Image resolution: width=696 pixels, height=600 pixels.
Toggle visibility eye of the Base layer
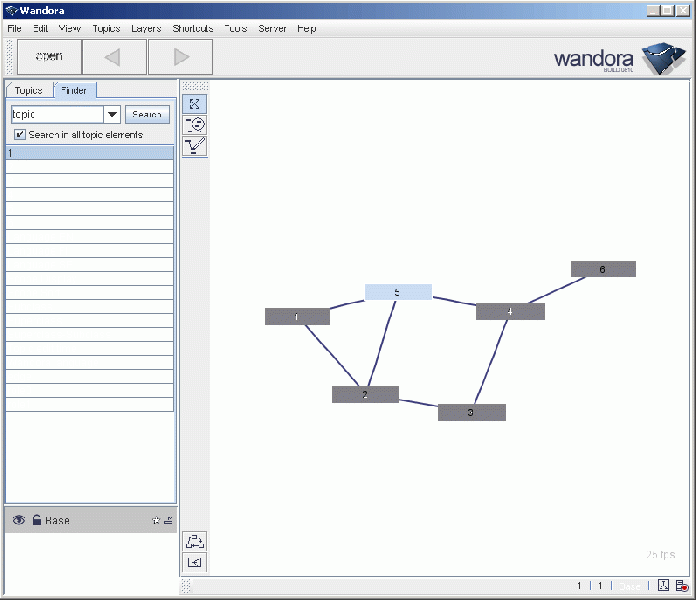click(x=19, y=520)
